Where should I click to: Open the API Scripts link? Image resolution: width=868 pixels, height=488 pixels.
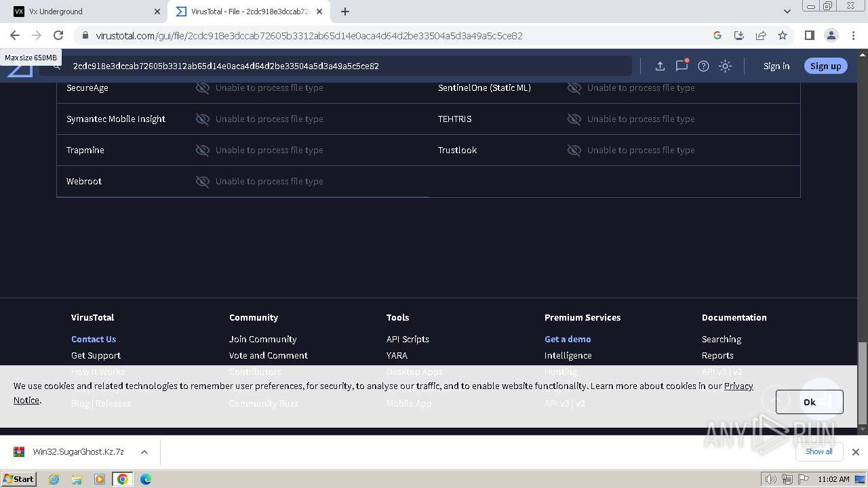[x=408, y=339]
